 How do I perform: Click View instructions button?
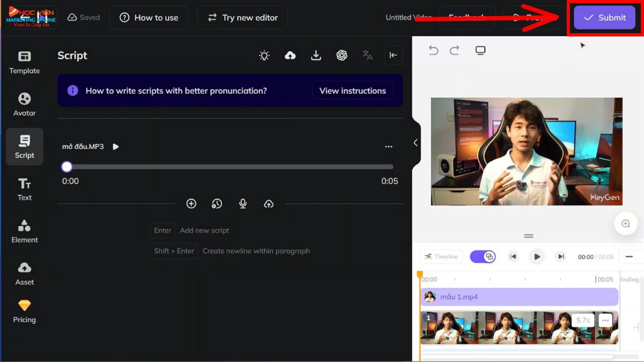353,91
